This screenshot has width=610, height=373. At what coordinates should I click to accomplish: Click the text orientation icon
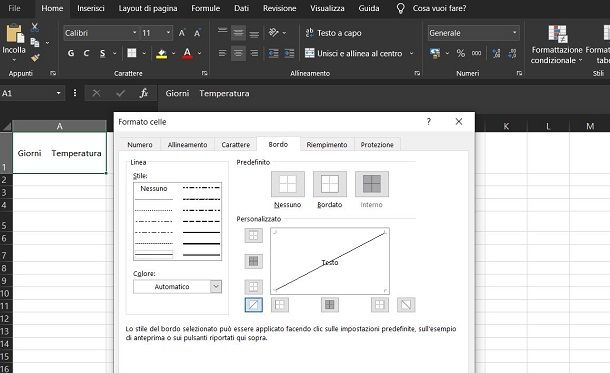274,33
